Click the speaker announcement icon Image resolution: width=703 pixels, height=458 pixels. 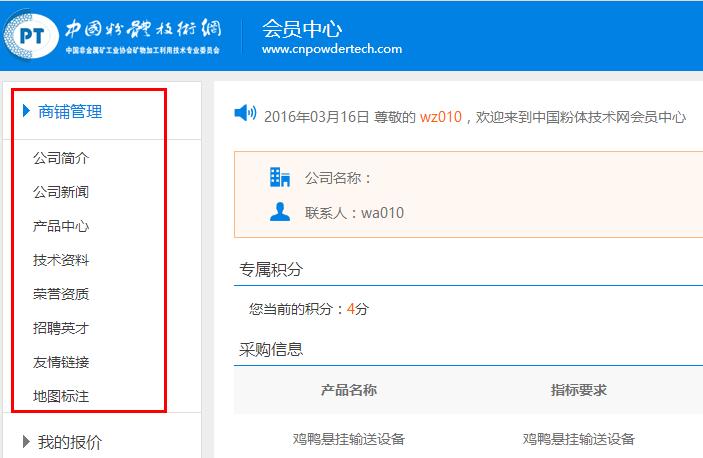245,114
